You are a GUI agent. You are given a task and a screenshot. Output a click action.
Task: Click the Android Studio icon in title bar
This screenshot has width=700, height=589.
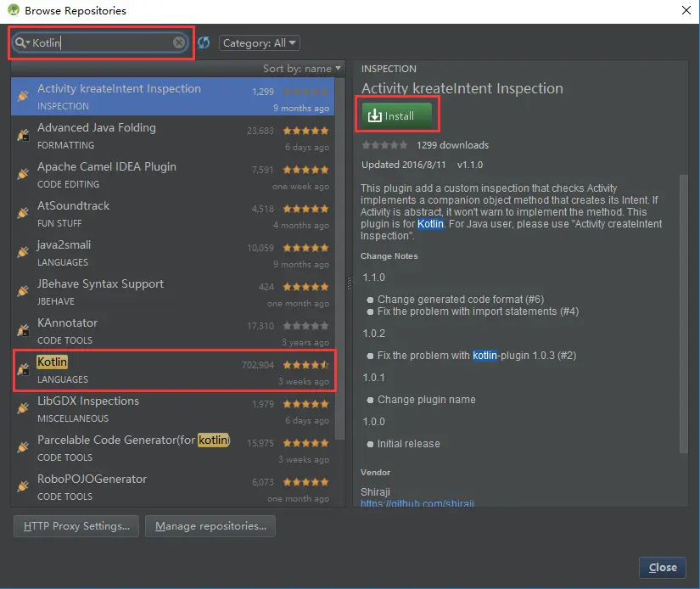[14, 10]
